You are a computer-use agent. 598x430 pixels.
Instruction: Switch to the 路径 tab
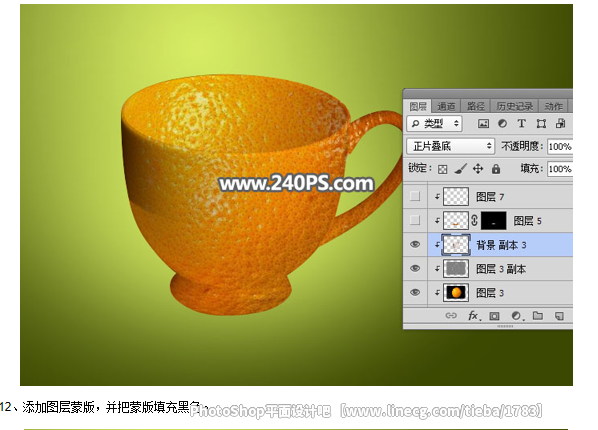click(x=476, y=106)
